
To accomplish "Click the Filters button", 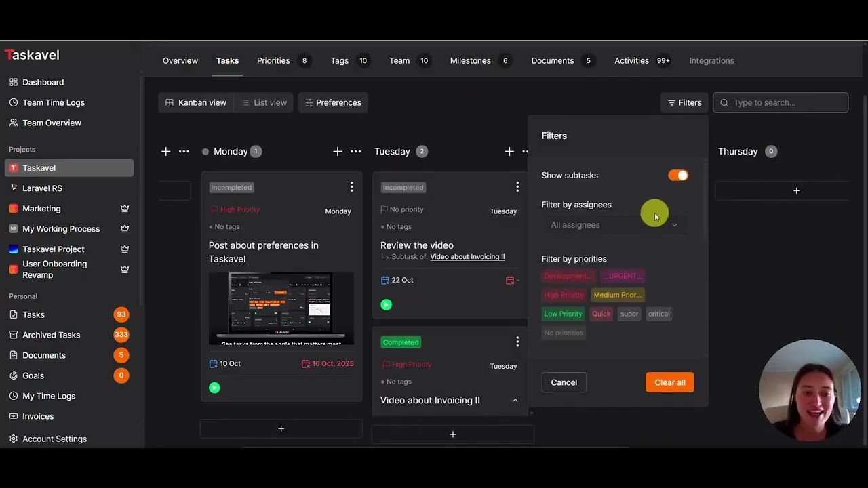I will 684,102.
